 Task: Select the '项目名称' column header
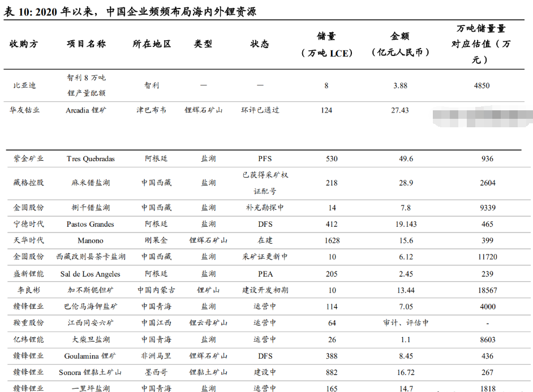pyautogui.click(x=87, y=44)
